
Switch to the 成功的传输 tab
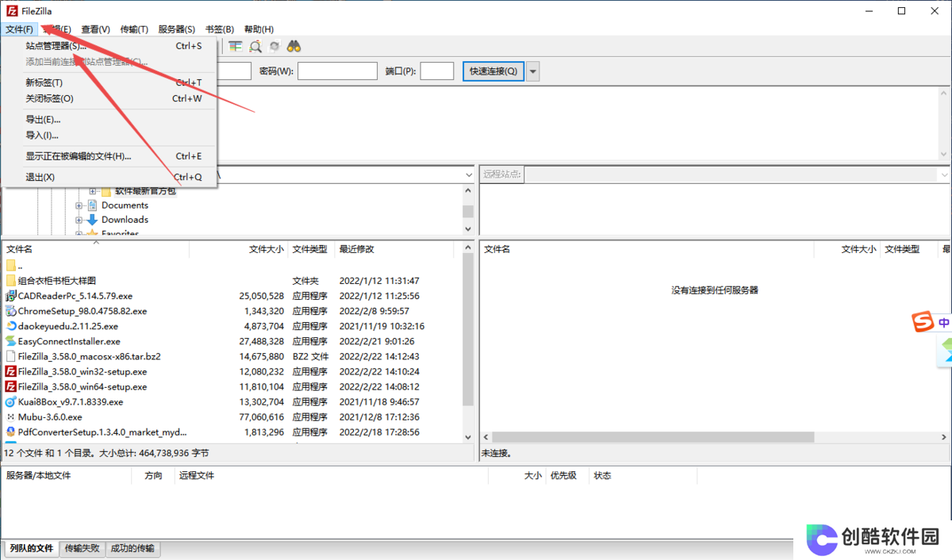pyautogui.click(x=132, y=548)
